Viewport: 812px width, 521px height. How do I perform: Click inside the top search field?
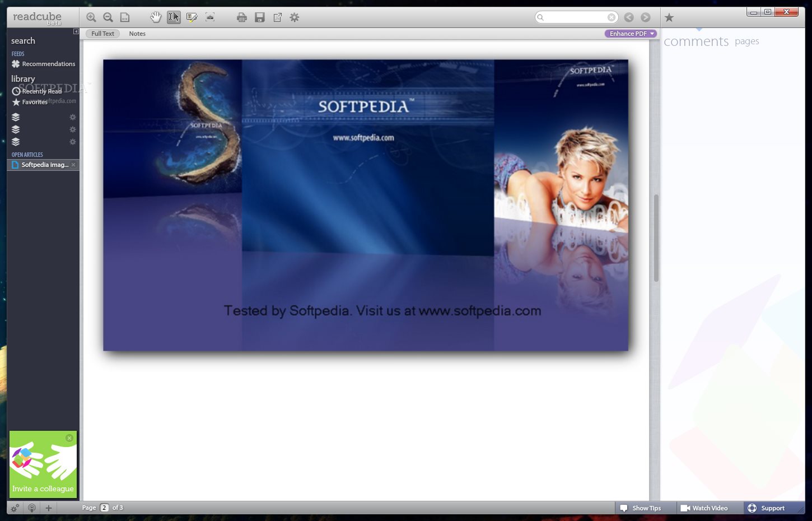pos(576,17)
